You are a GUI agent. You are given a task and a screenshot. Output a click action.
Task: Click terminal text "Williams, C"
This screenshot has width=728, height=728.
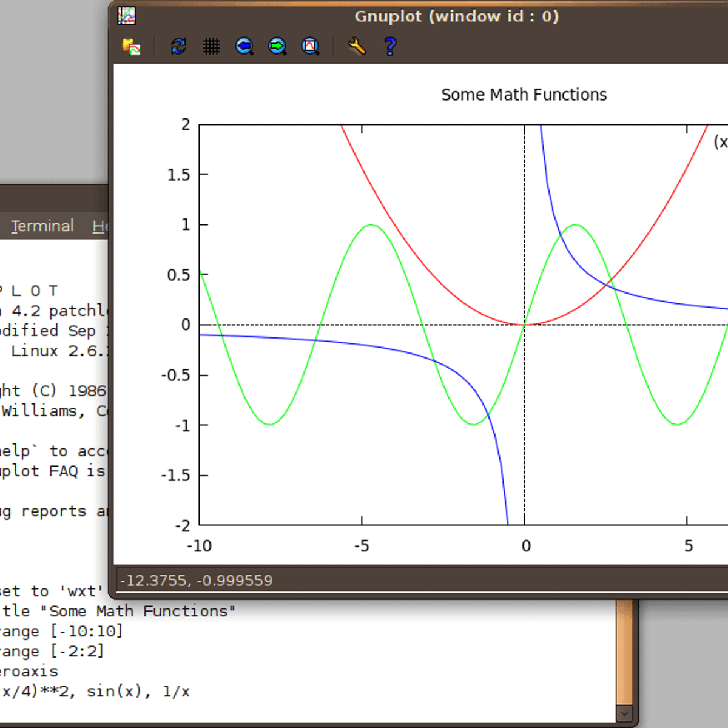54,411
